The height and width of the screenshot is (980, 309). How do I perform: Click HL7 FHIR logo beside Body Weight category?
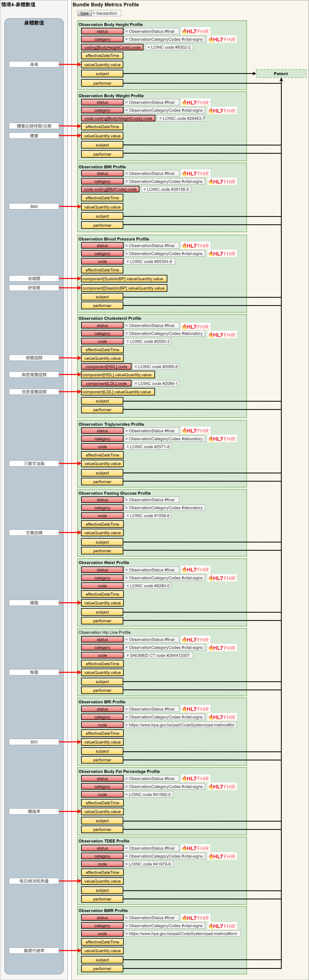pos(222,111)
